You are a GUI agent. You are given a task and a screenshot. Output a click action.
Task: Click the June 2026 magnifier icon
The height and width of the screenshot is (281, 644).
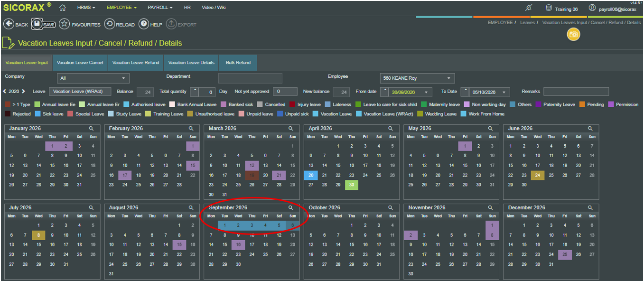590,128
